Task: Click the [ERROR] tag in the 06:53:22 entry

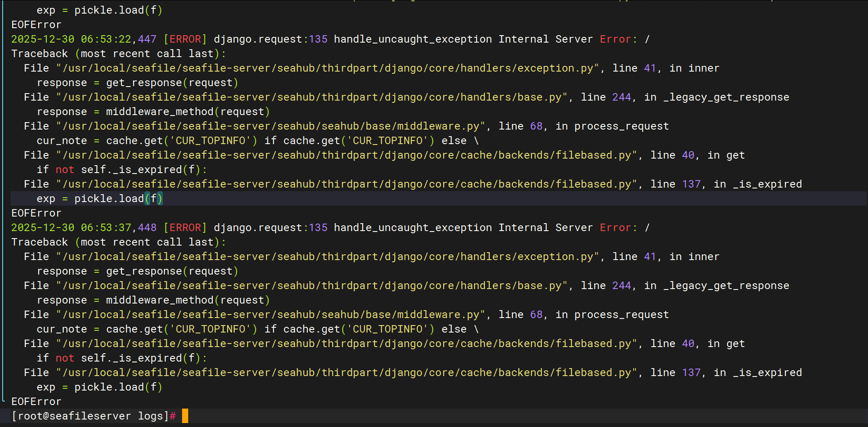Action: pos(185,39)
